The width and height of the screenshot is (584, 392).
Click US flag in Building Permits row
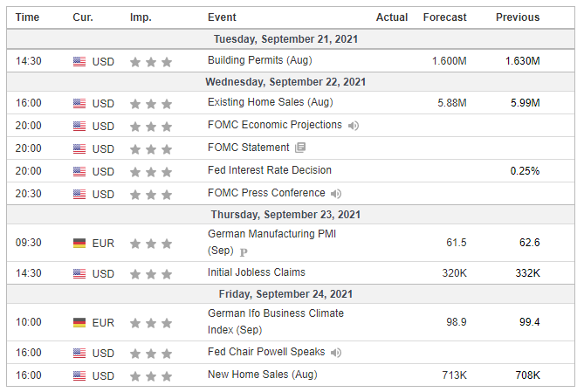click(79, 61)
